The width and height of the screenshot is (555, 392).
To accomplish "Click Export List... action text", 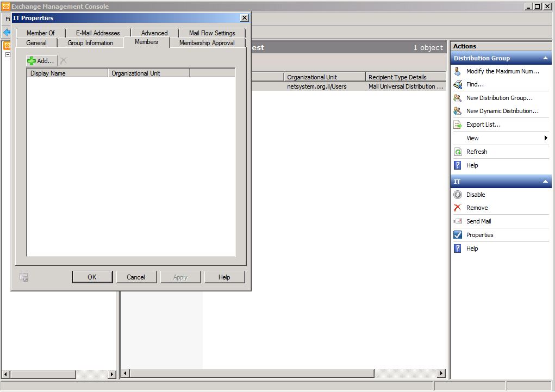I will click(483, 125).
